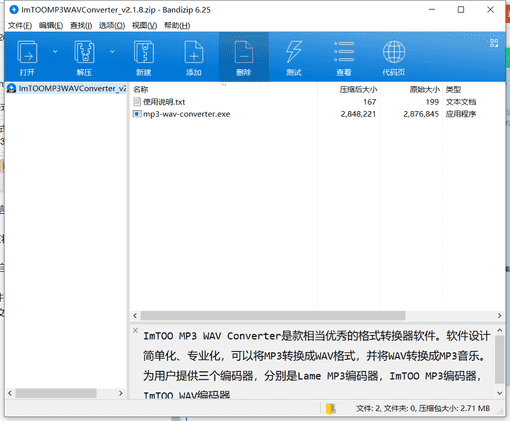Screen dimensions: 510x421
Task: Click the text file icon beside 使用说明.txt
Action: tap(137, 102)
